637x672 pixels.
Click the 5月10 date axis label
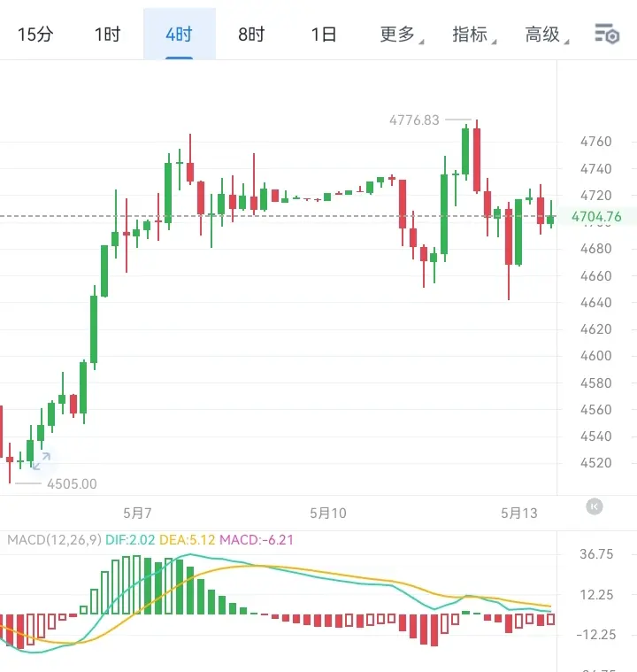328,513
